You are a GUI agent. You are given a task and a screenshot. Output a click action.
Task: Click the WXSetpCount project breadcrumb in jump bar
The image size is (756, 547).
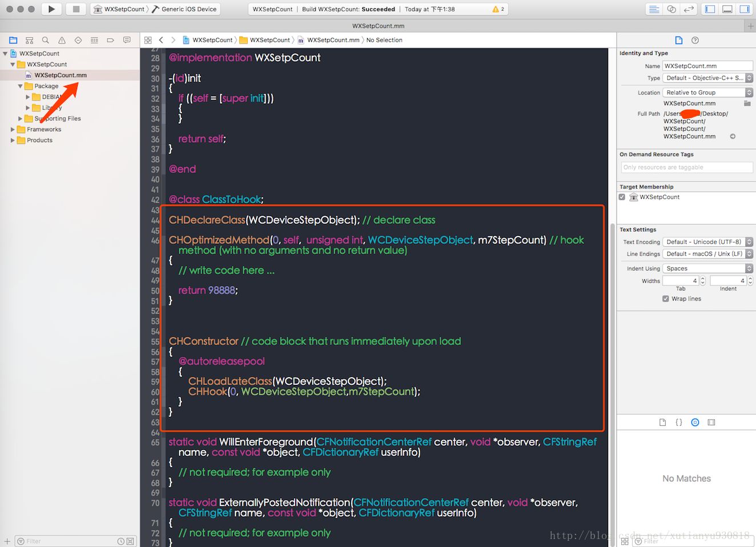click(x=208, y=40)
